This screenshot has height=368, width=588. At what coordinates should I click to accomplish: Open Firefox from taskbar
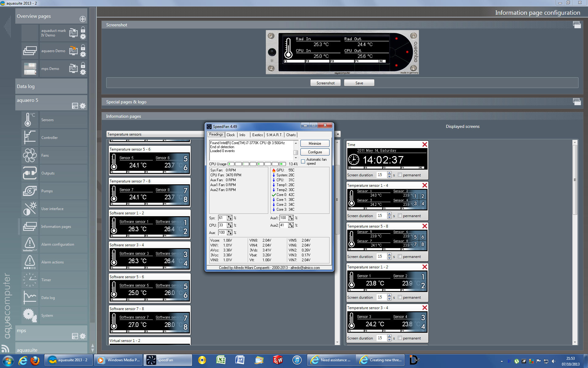tap(35, 360)
